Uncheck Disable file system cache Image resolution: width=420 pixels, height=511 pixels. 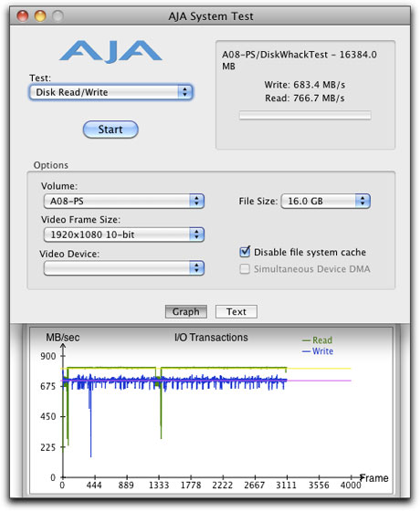pos(245,252)
